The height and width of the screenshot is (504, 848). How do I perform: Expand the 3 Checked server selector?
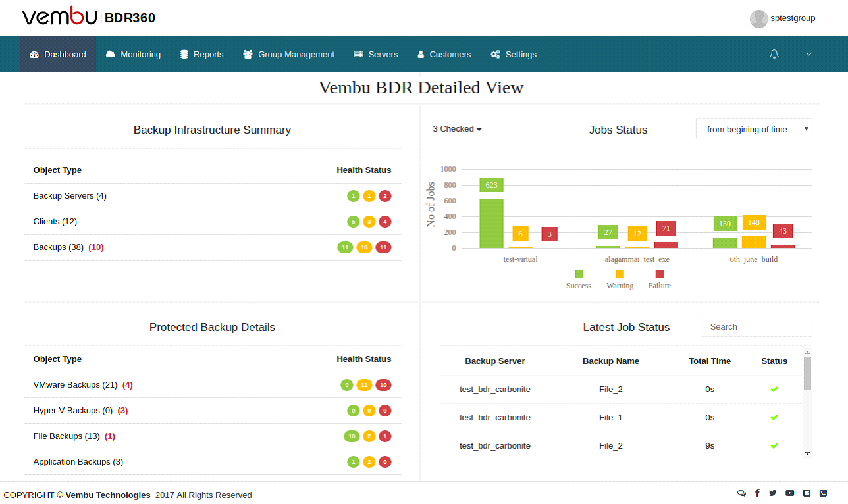457,129
